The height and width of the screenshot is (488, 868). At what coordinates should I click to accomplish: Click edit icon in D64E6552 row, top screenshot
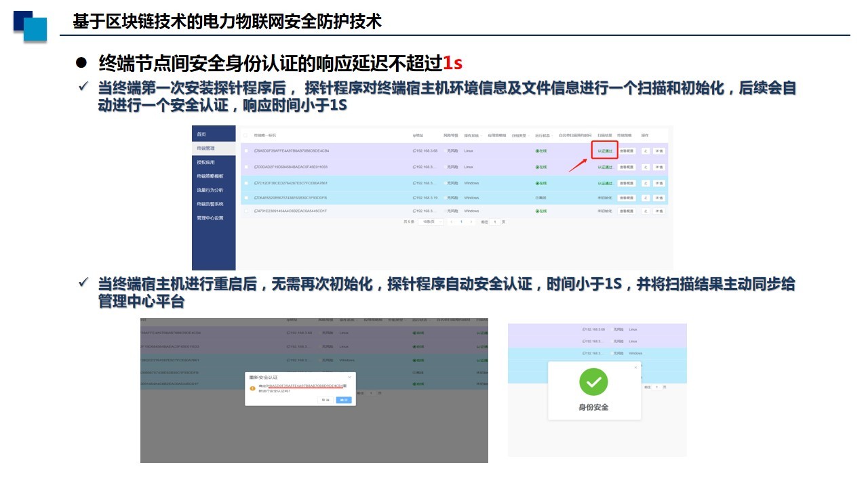click(x=646, y=198)
